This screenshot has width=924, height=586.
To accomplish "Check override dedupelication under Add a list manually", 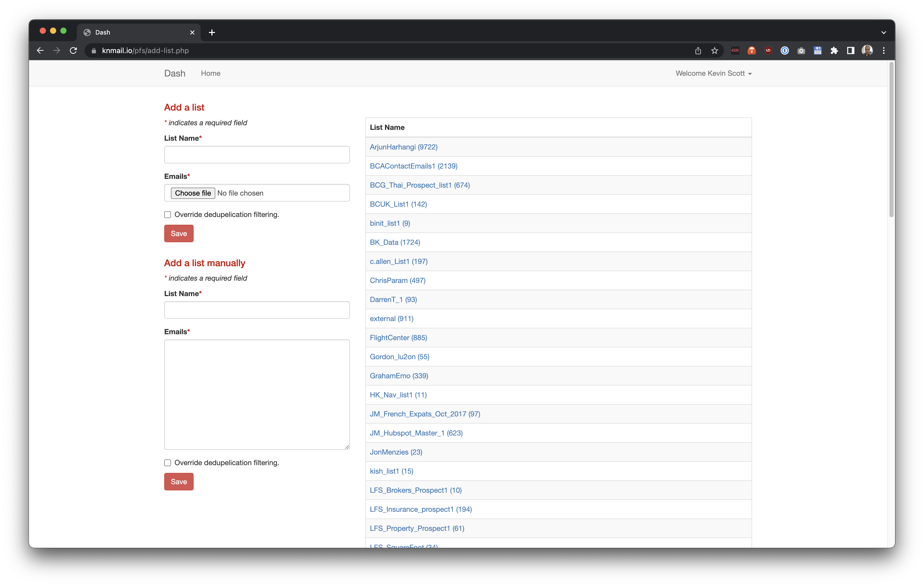I will pos(168,463).
